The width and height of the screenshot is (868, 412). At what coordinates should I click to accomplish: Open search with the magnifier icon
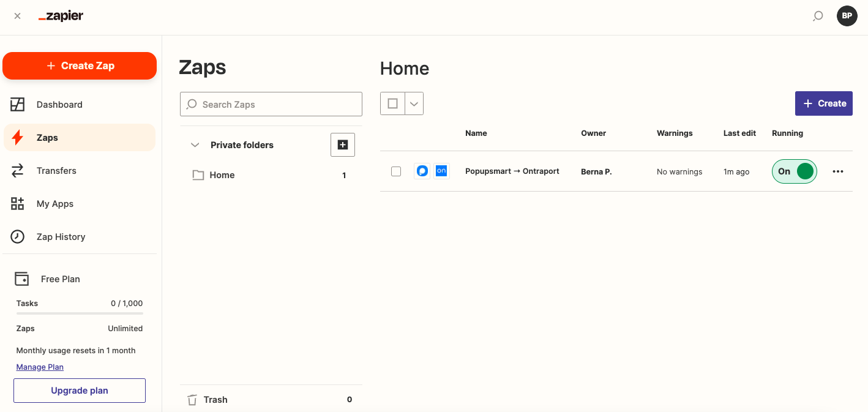(818, 17)
